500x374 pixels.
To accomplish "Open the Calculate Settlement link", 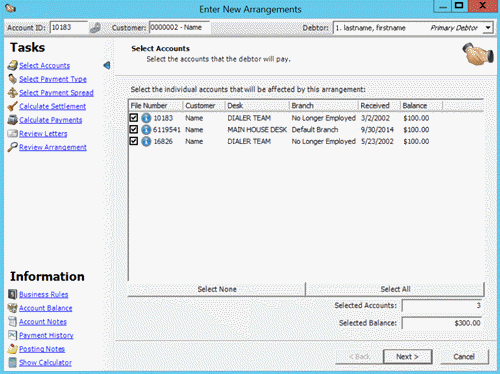I will click(52, 107).
